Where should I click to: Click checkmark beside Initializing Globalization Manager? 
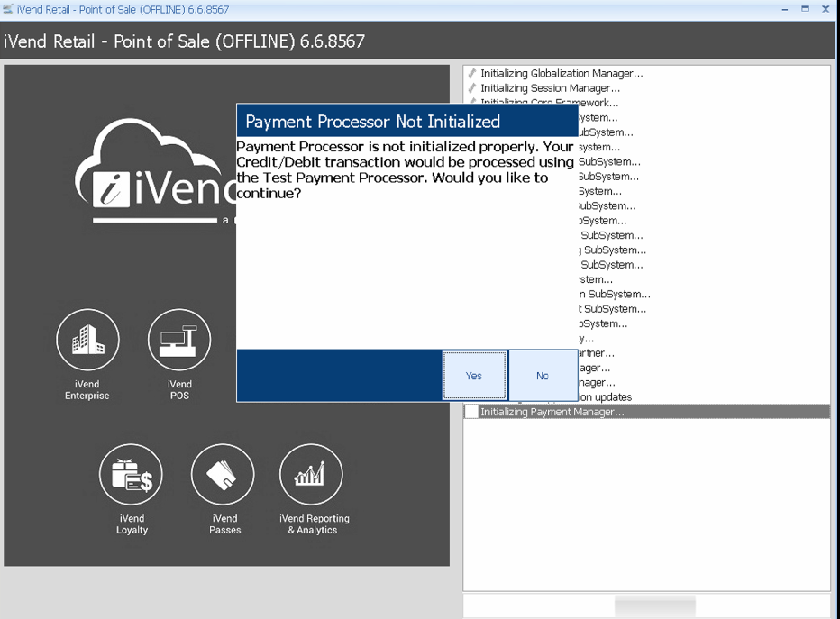pyautogui.click(x=472, y=73)
